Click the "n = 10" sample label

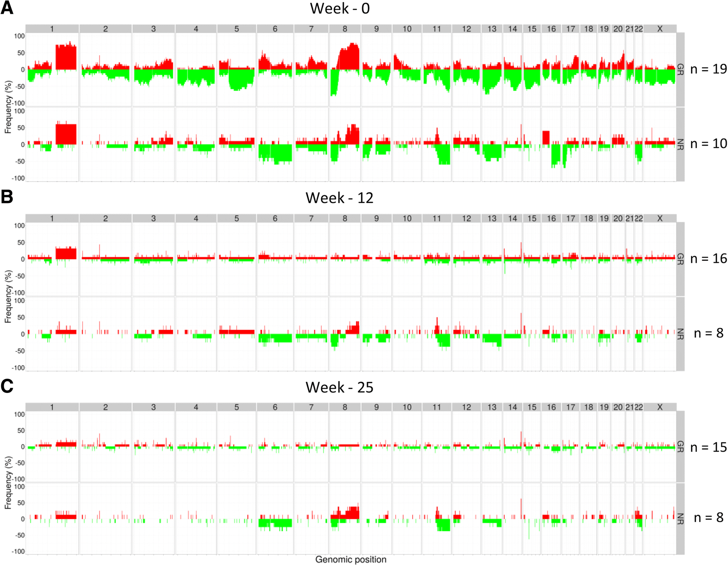(x=709, y=144)
